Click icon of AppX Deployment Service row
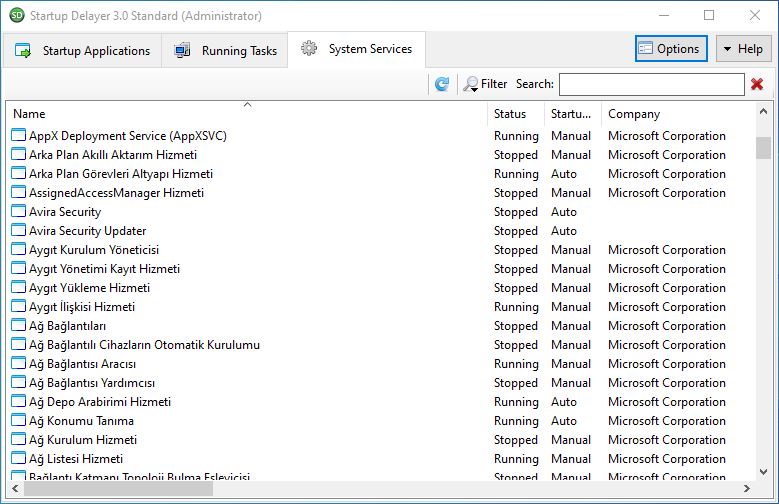The width and height of the screenshot is (779, 504). (x=18, y=135)
